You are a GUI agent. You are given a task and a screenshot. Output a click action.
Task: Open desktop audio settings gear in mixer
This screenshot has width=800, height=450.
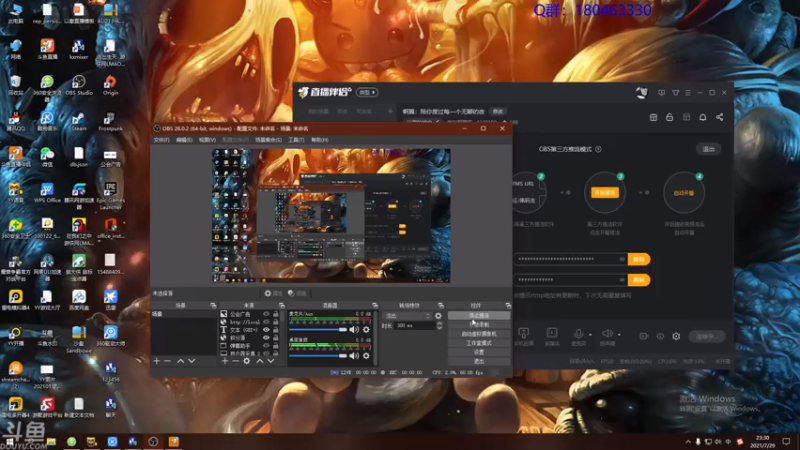coord(366,356)
